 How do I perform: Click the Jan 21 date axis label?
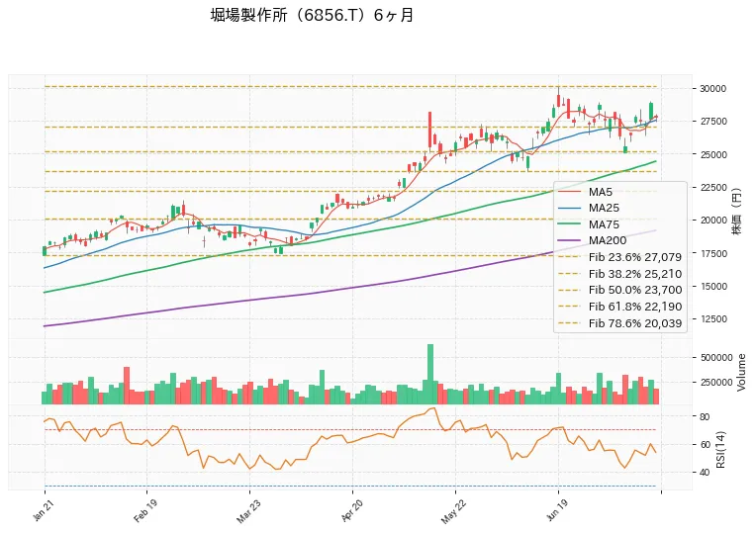pos(43,510)
